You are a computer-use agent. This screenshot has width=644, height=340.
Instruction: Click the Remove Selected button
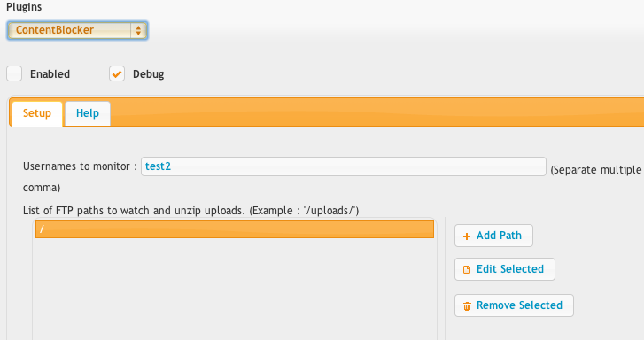(514, 305)
